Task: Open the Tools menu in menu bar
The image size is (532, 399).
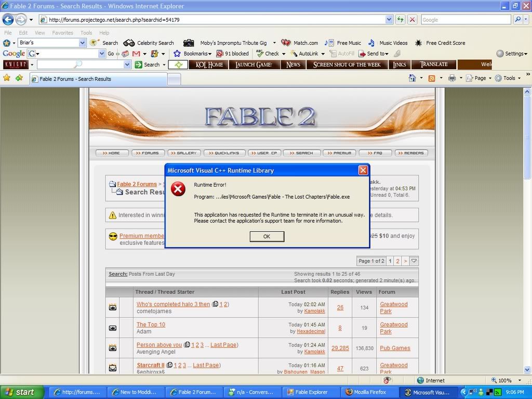Action: pyautogui.click(x=86, y=33)
